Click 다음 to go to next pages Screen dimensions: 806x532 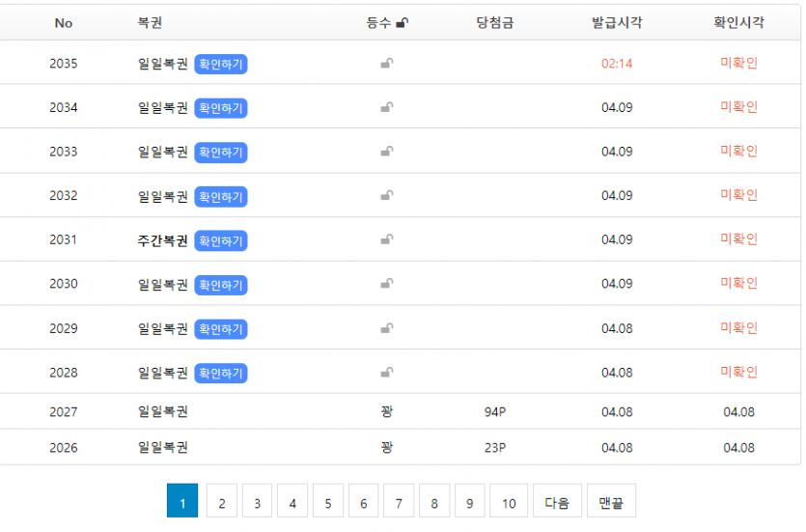557,503
